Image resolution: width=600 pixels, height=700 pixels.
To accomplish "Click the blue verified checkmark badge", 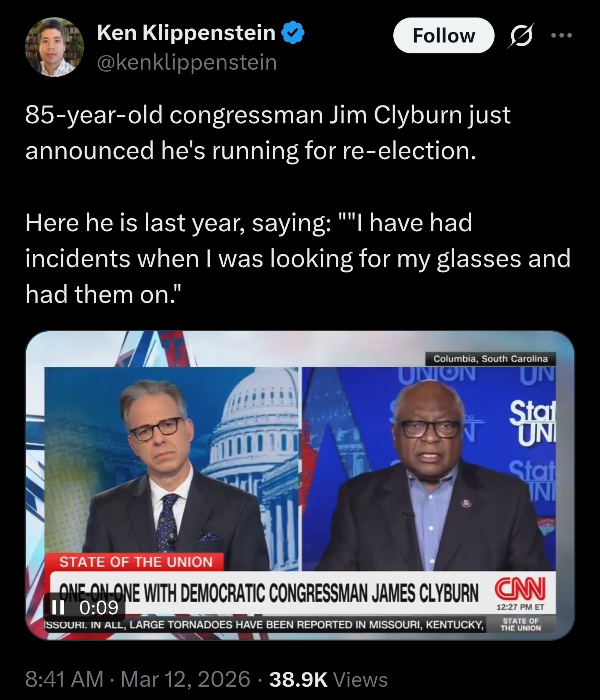I will click(x=294, y=33).
